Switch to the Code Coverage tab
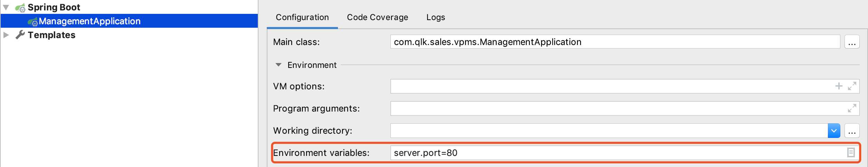868x167 pixels. [x=377, y=17]
